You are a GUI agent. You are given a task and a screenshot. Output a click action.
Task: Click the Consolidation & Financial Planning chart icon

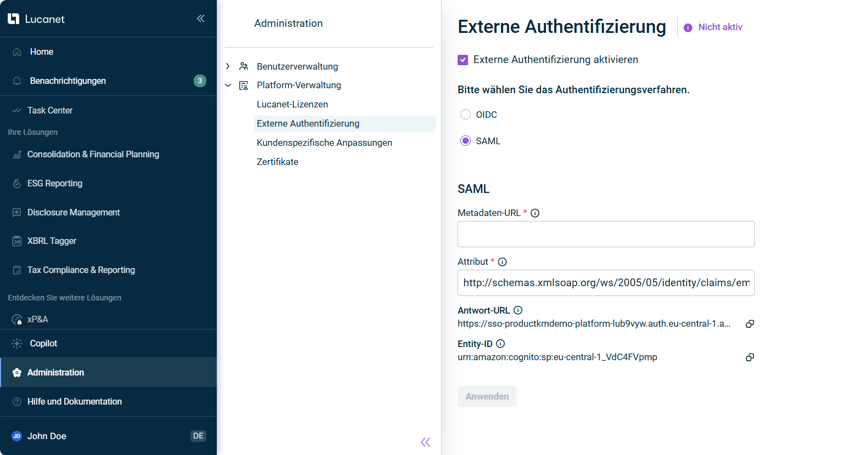coord(17,155)
